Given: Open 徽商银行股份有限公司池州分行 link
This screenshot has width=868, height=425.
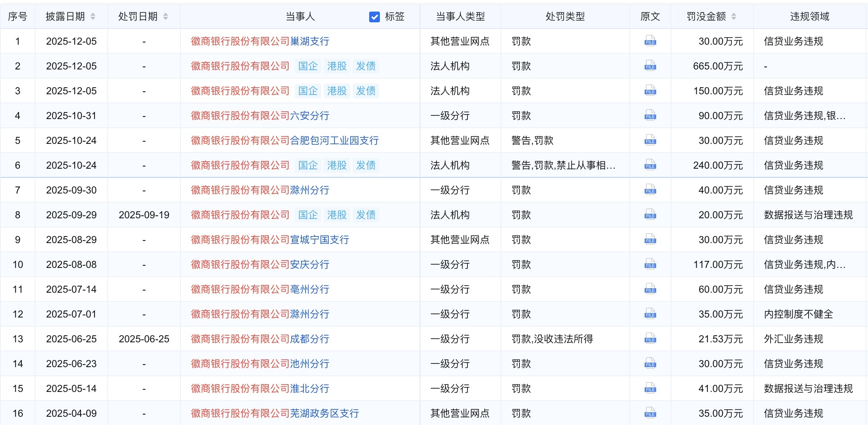Looking at the screenshot, I should tap(260, 364).
